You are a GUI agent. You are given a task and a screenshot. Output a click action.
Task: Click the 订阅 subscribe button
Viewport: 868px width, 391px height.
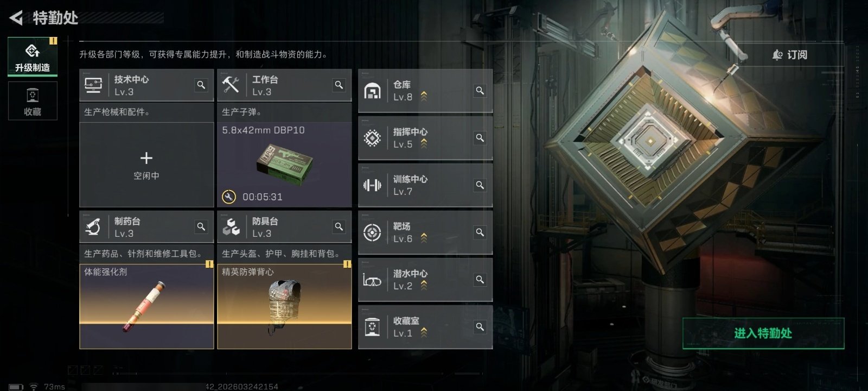click(790, 55)
